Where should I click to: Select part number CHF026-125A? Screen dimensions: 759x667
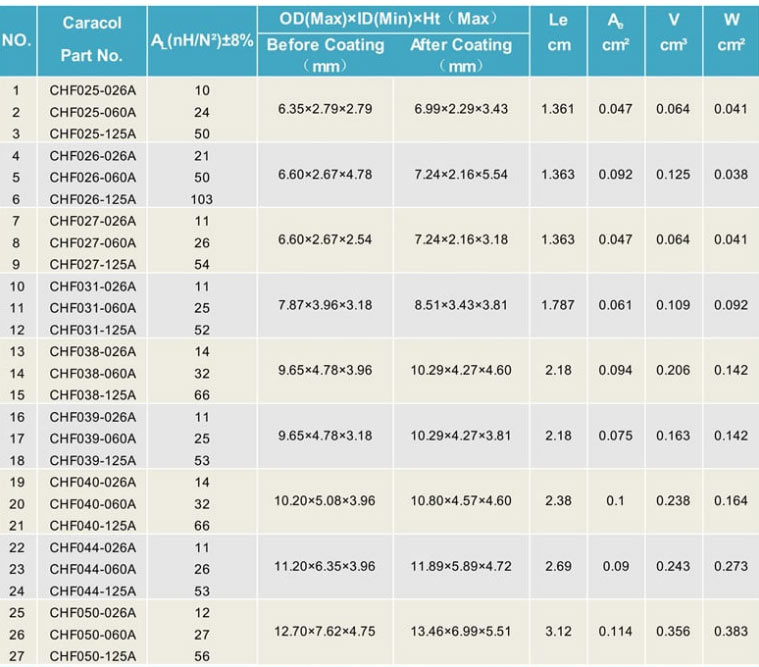92,199
